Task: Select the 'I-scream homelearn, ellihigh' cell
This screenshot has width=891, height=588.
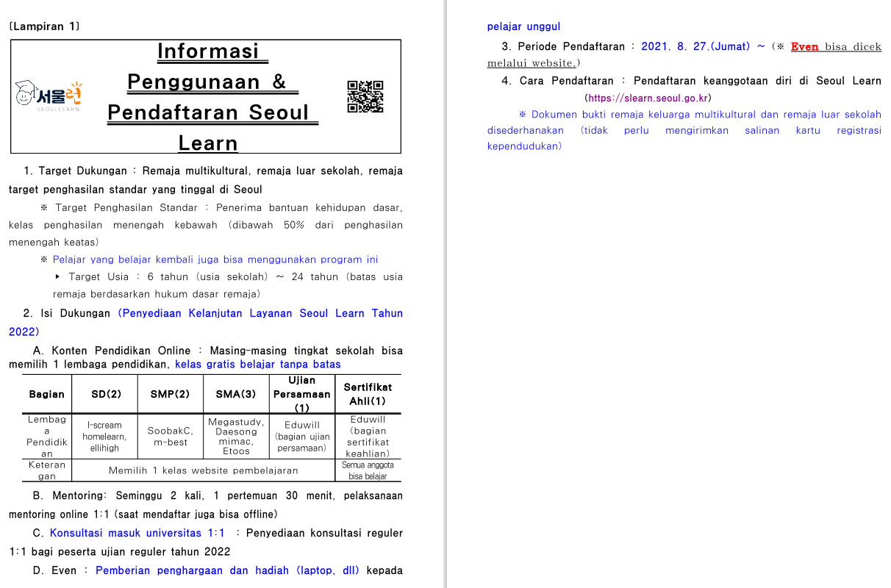Action: [x=105, y=437]
